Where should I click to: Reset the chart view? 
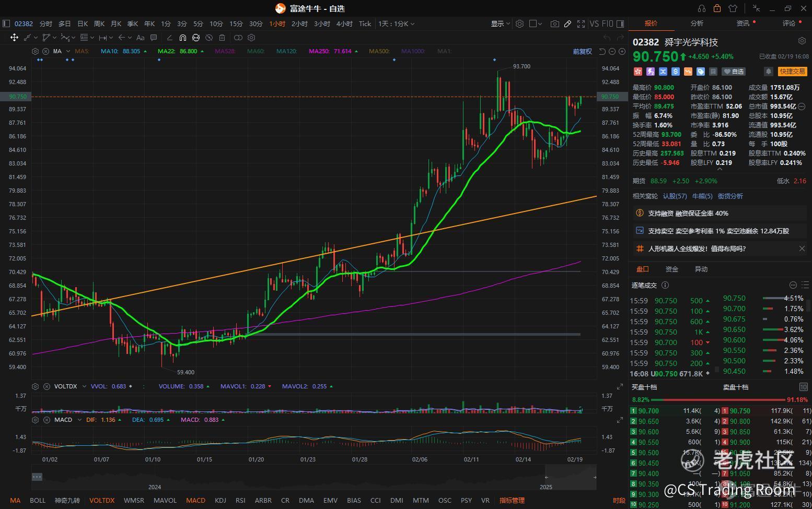pos(602,51)
